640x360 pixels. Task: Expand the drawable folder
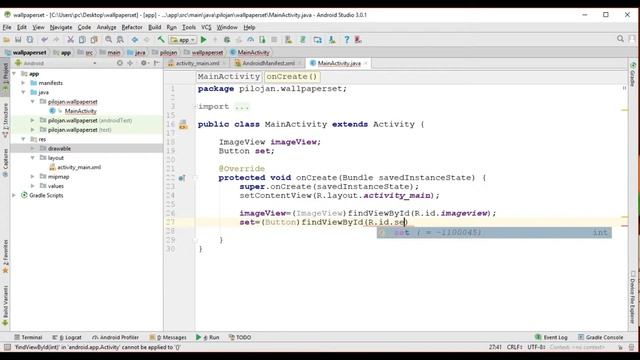point(33,149)
